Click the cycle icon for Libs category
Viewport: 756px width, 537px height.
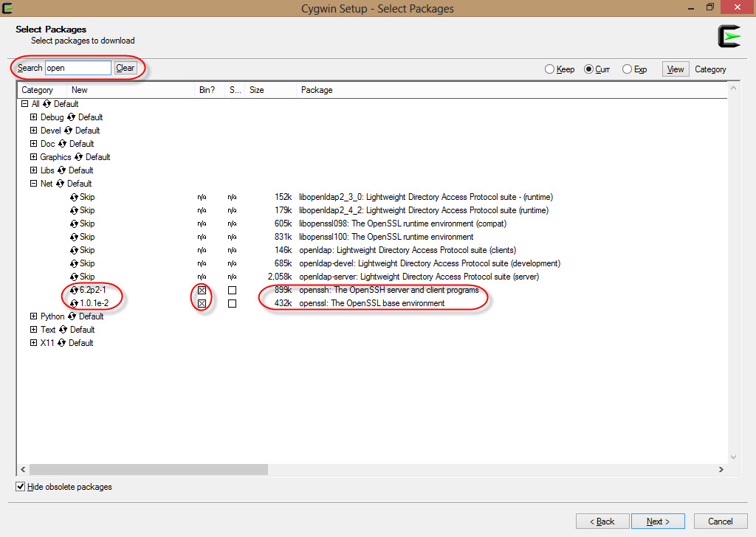[61, 170]
